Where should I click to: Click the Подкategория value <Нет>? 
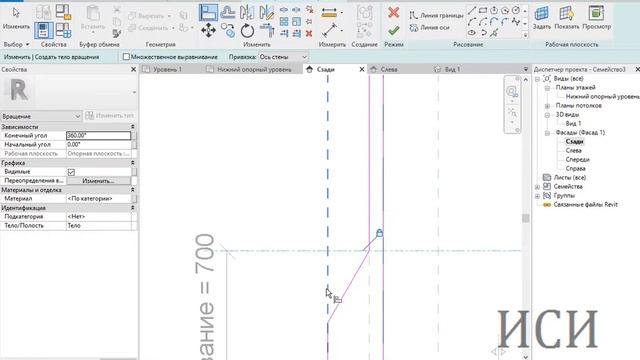(x=98, y=217)
